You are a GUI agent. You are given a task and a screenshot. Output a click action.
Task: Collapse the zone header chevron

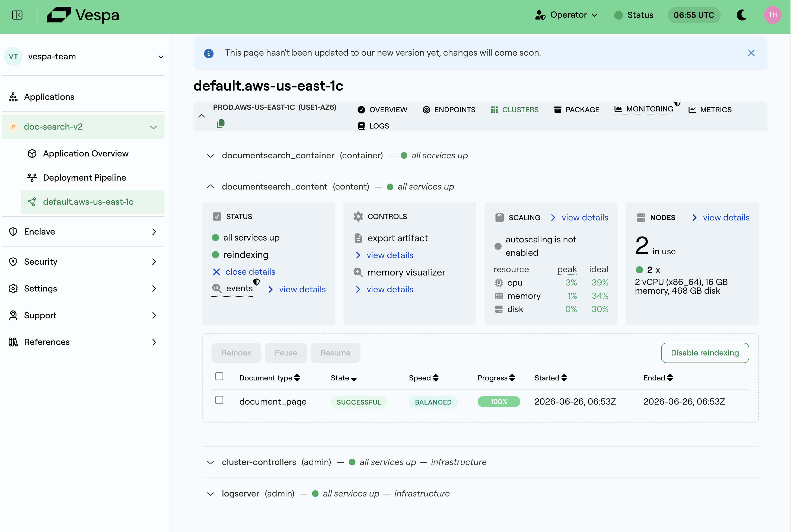[x=202, y=116]
